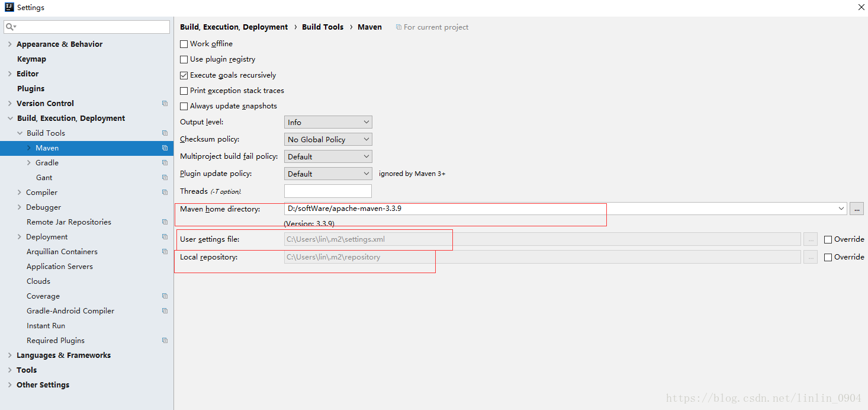Click the project icon beside Arquillian Containers
Image resolution: width=868 pixels, height=410 pixels.
click(x=165, y=251)
